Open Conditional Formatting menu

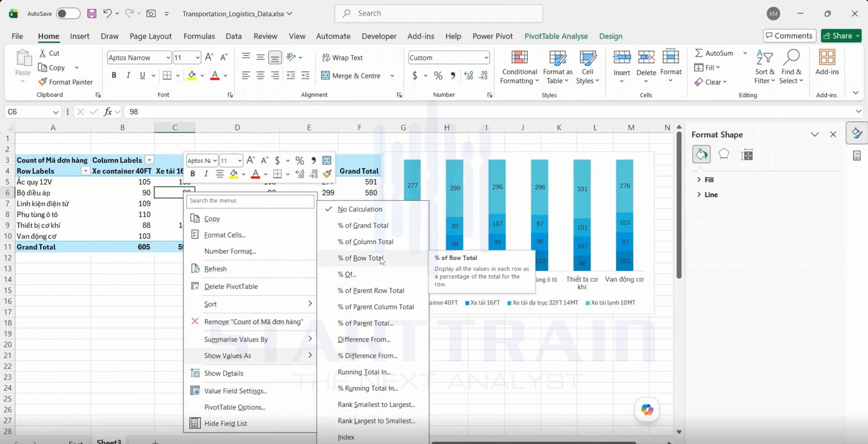(x=519, y=67)
